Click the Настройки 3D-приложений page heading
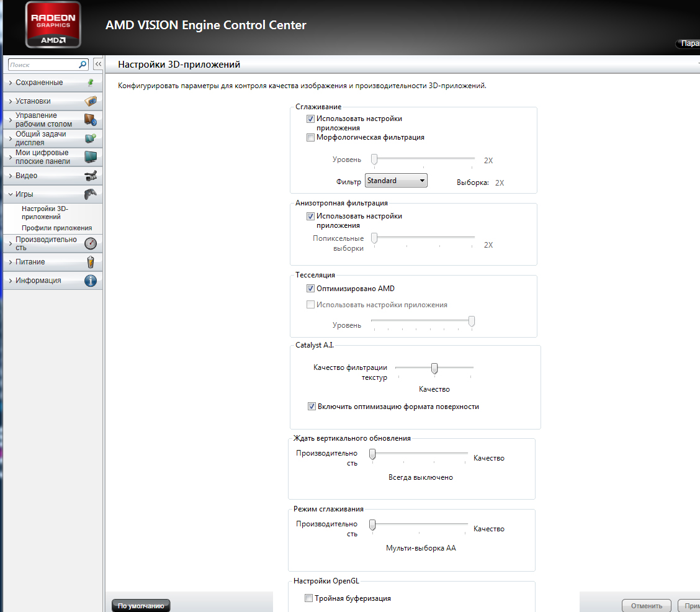700x612 pixels. 179,65
